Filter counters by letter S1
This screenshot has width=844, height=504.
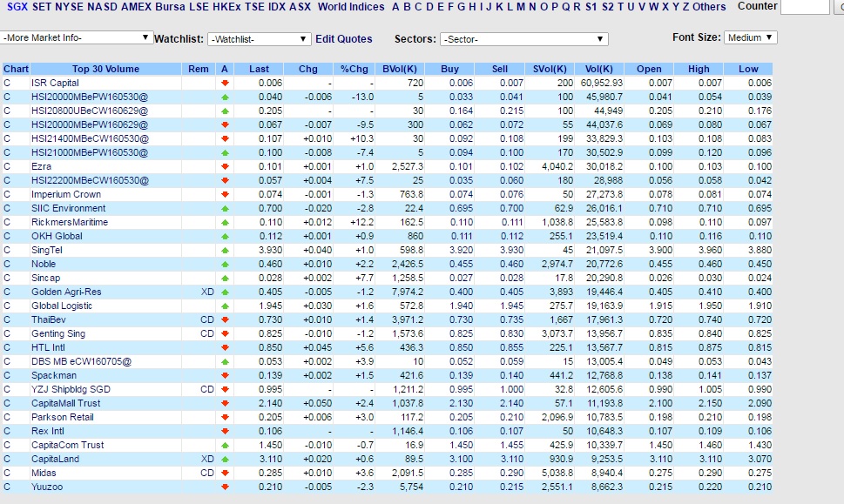591,7
